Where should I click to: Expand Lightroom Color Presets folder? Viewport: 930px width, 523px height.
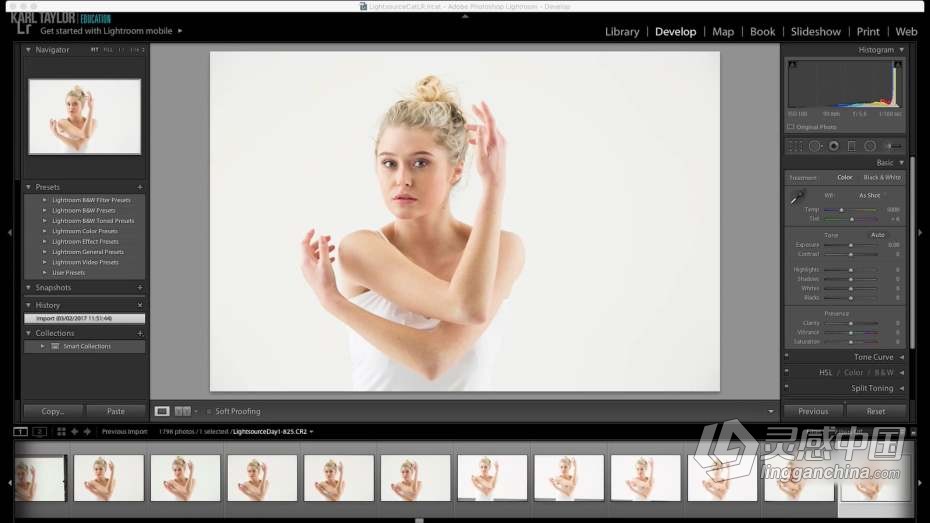pyautogui.click(x=45, y=231)
